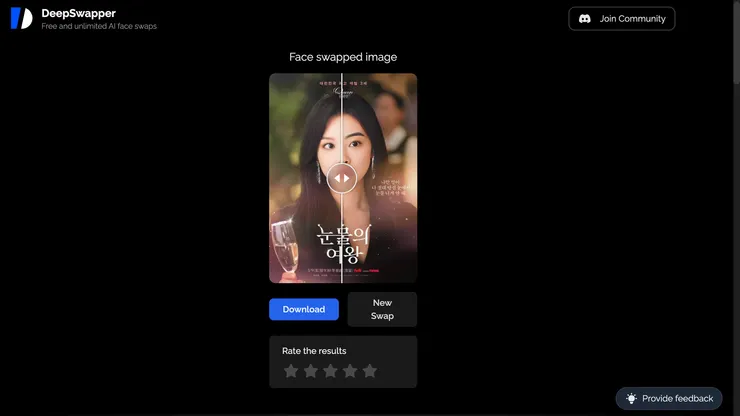740x416 pixels.
Task: Click the page vertical scrollbar thumb
Action: pyautogui.click(x=736, y=42)
